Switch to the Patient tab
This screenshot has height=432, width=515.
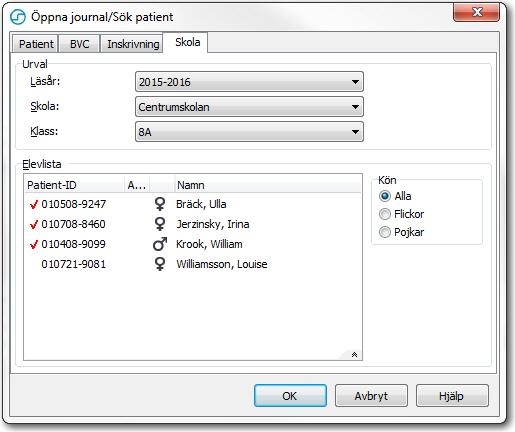pyautogui.click(x=36, y=44)
